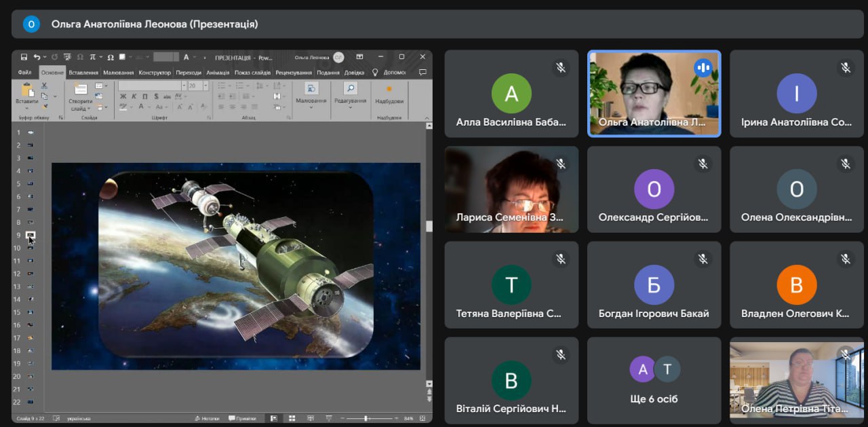This screenshot has height=427, width=868.
Task: Open the font name combo box
Action: [x=152, y=86]
